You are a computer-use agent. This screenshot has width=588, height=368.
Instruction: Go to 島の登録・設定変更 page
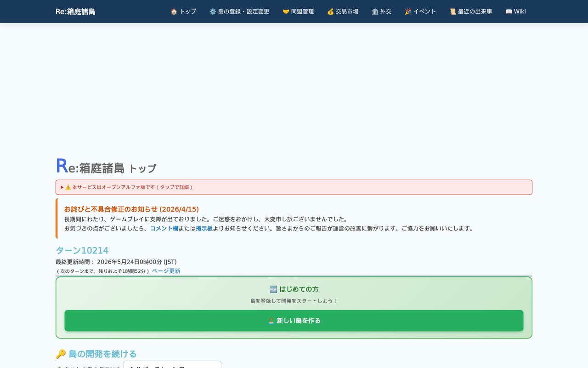[x=239, y=11]
